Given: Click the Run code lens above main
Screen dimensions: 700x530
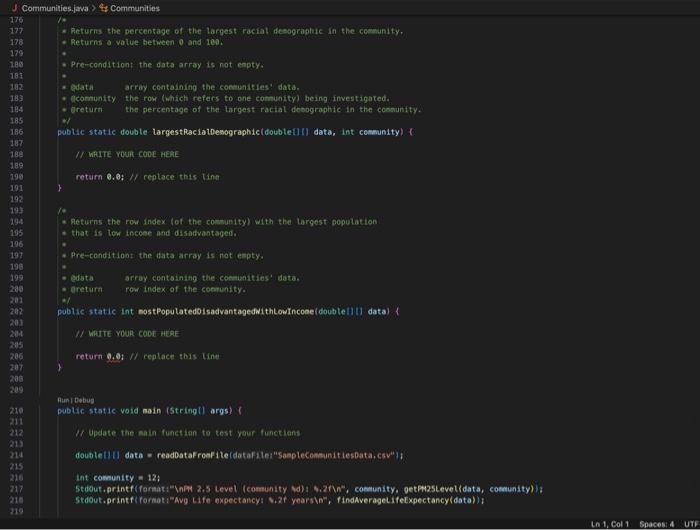Looking at the screenshot, I should tap(63, 400).
